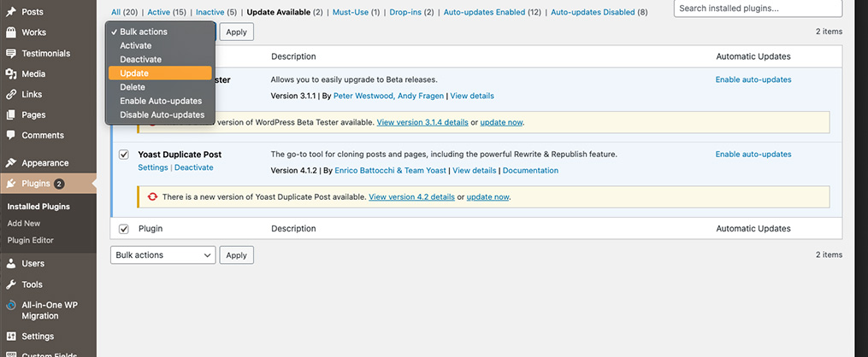
Task: Open Installed Plugins submenu item
Action: tap(38, 207)
